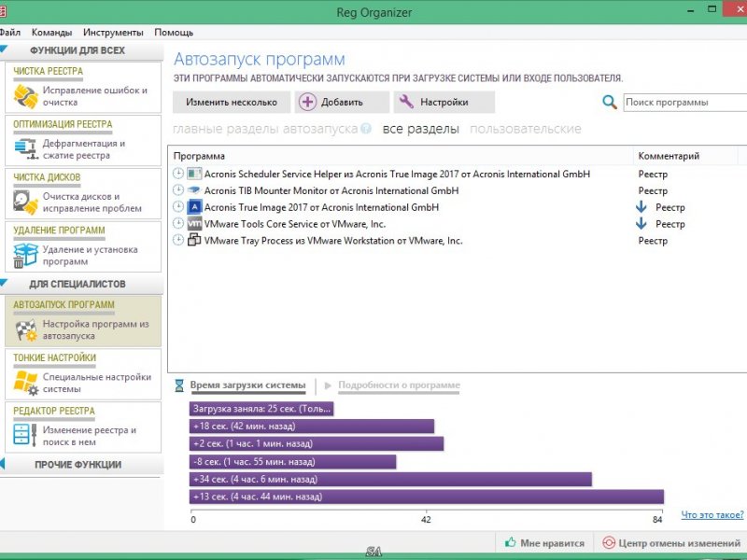
Task: Select the '+18 сек. (42 мин. назад)' bar
Action: point(312,427)
